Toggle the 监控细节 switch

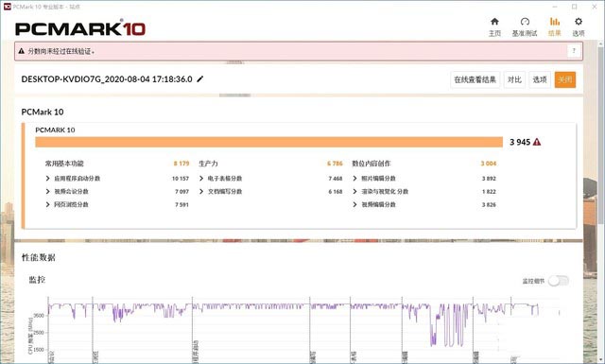559,281
